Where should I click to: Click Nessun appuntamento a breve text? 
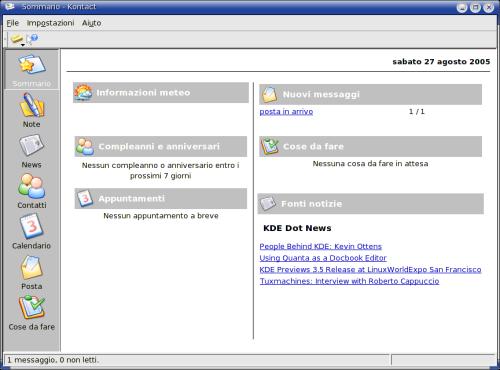click(x=161, y=216)
